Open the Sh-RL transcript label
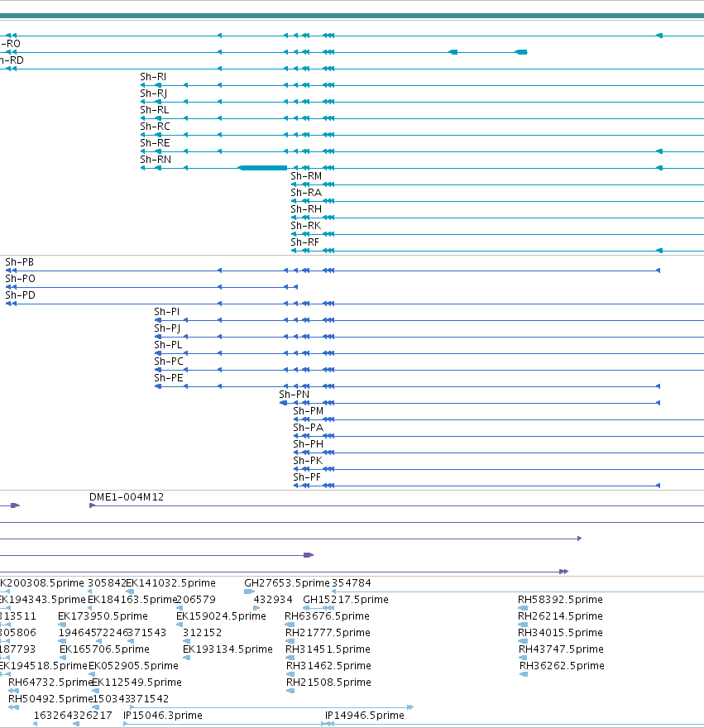 click(154, 110)
